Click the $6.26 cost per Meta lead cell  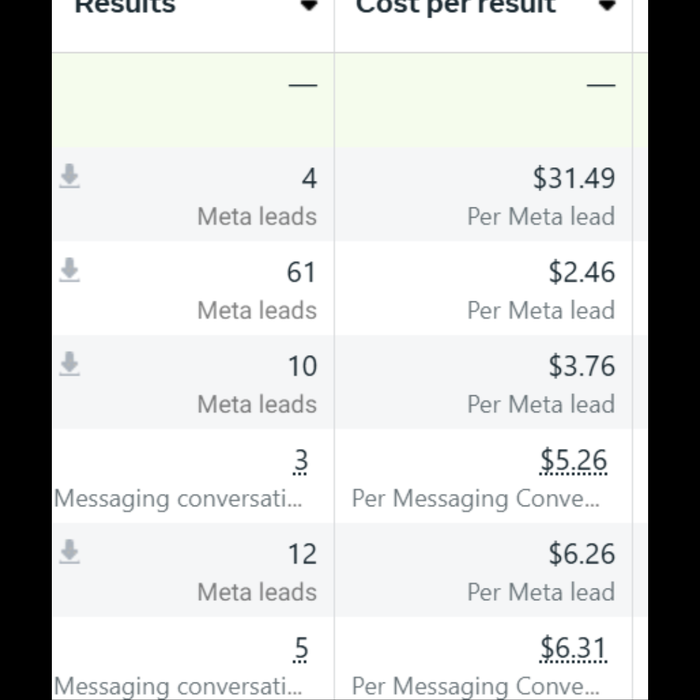[582, 554]
